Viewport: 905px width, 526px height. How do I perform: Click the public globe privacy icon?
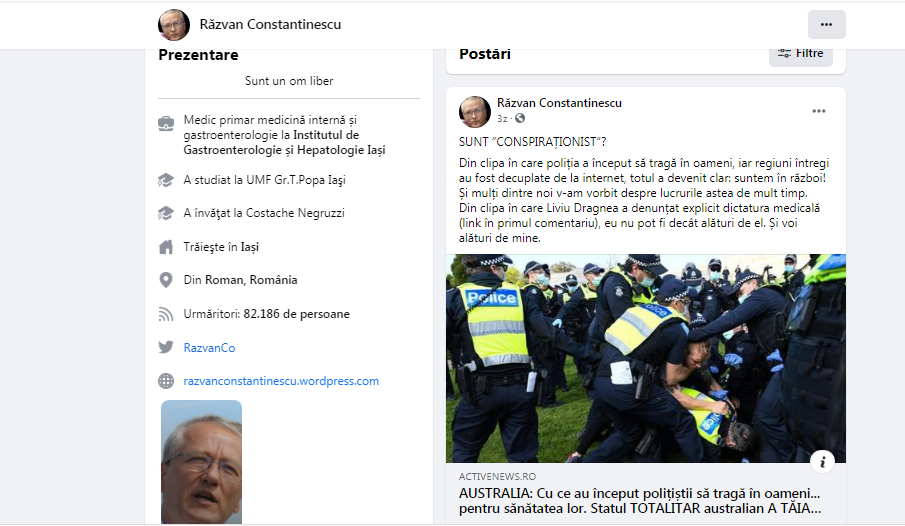(520, 118)
